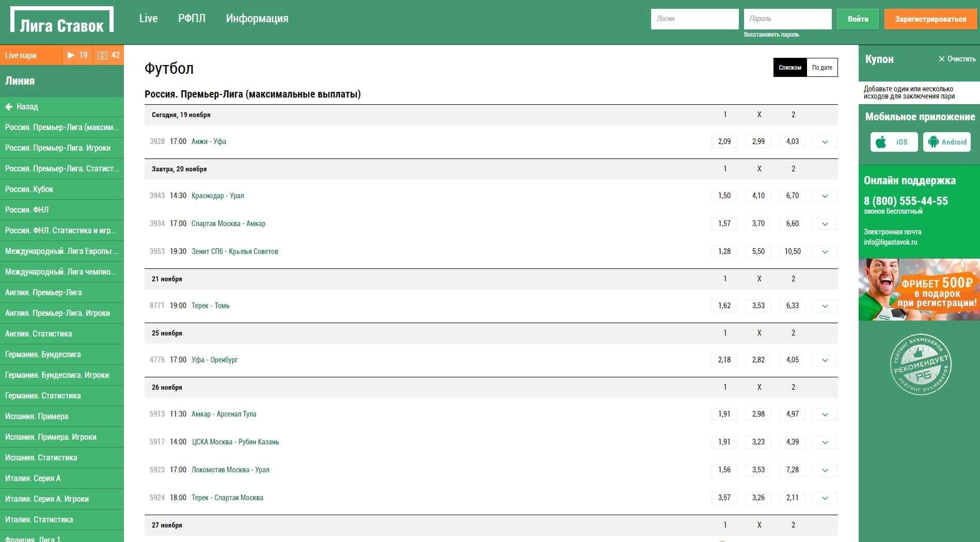Screen dimensions: 980x542
Task: Bet 2,09 on Анжи to win
Action: [724, 141]
